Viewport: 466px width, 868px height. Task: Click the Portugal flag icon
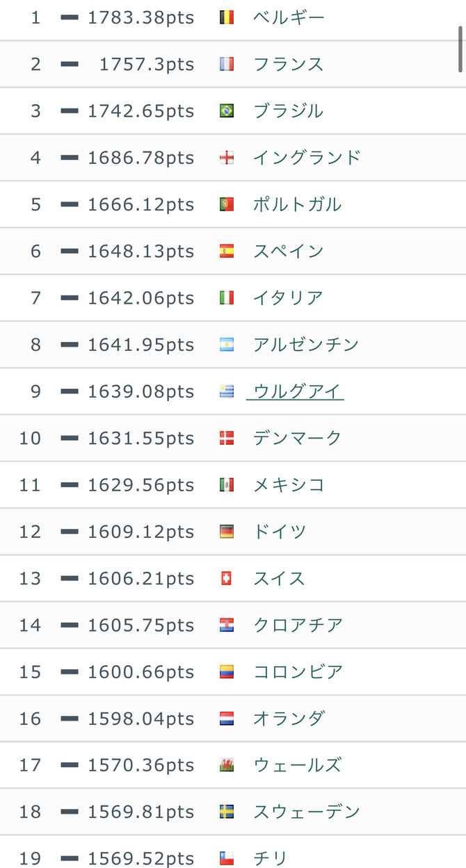click(227, 204)
